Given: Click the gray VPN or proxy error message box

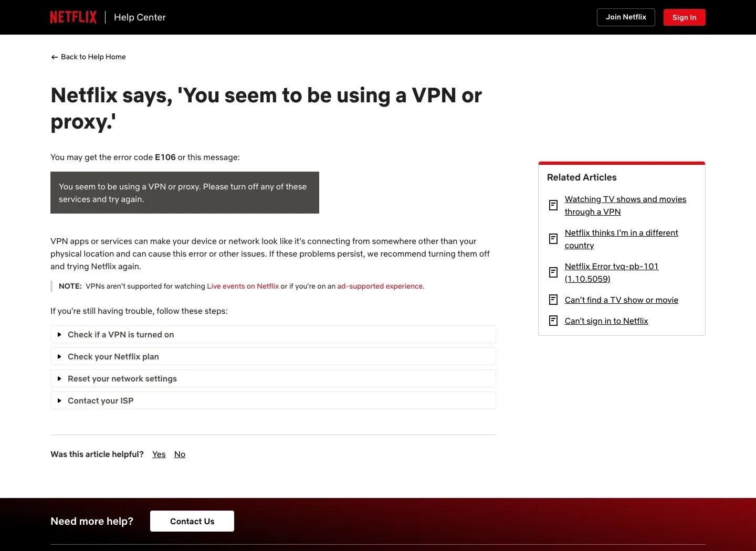Looking at the screenshot, I should pyautogui.click(x=185, y=193).
